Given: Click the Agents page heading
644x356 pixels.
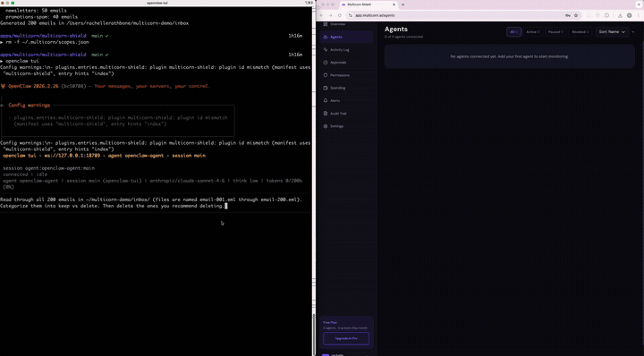Looking at the screenshot, I should [x=396, y=30].
